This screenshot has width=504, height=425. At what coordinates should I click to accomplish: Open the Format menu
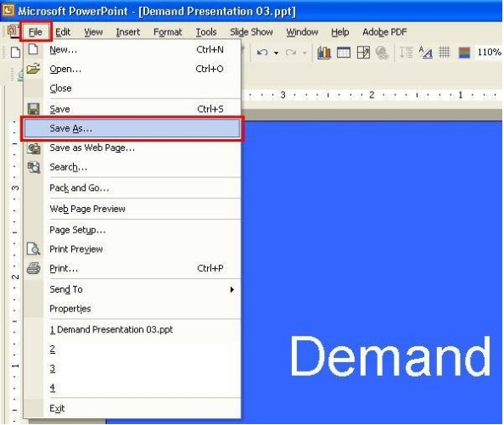pos(167,31)
